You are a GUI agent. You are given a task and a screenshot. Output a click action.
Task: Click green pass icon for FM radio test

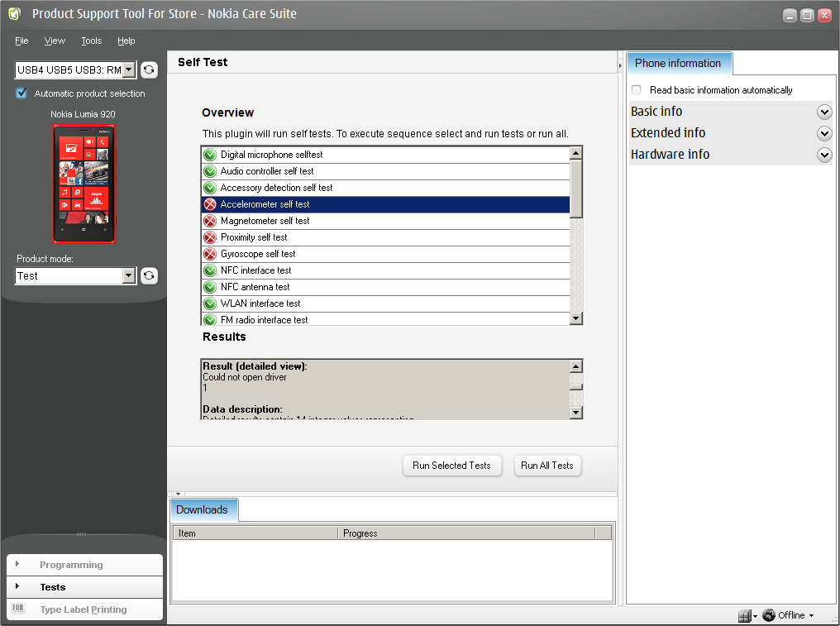[x=210, y=319]
